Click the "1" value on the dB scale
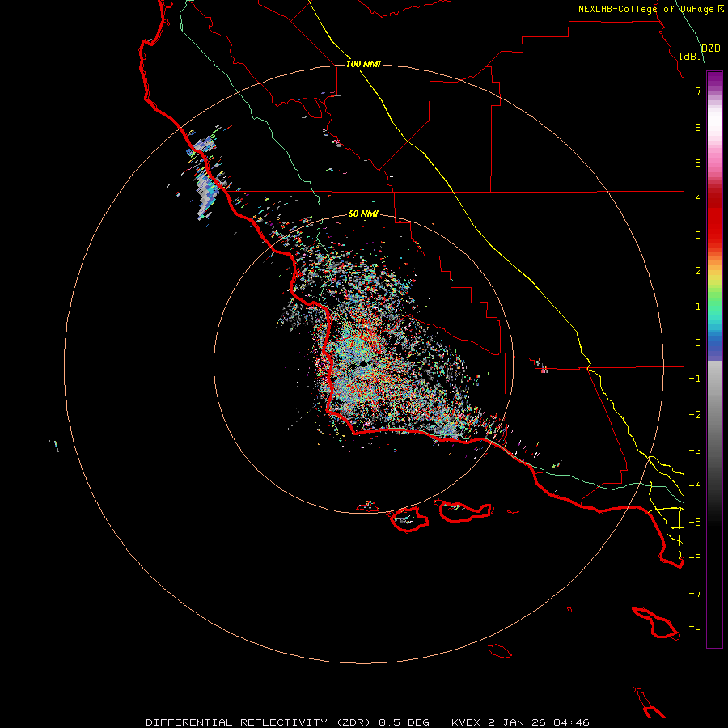Screen dimensions: 728x728 pos(698,307)
